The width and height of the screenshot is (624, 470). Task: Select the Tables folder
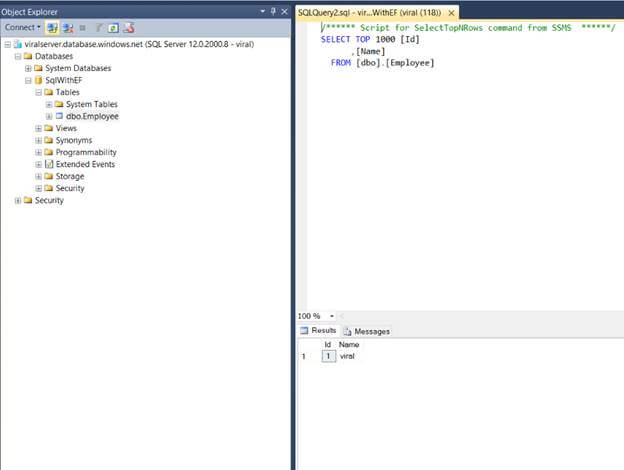click(x=67, y=92)
